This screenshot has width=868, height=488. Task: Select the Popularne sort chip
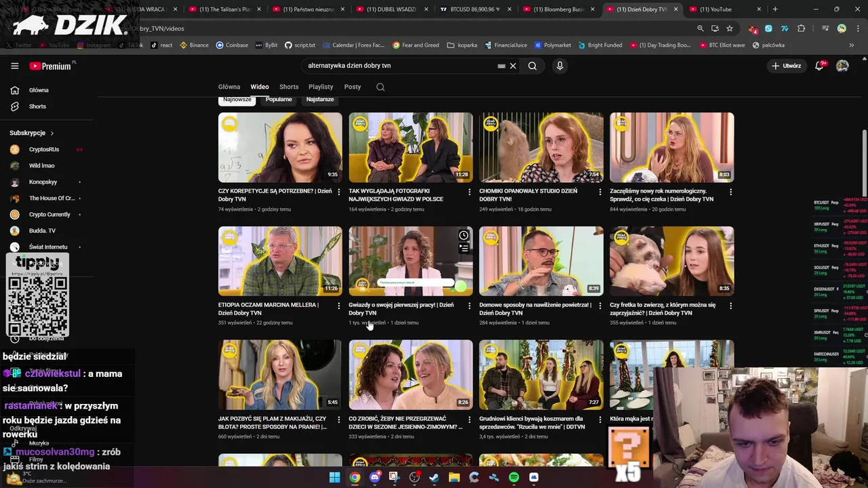coord(279,100)
